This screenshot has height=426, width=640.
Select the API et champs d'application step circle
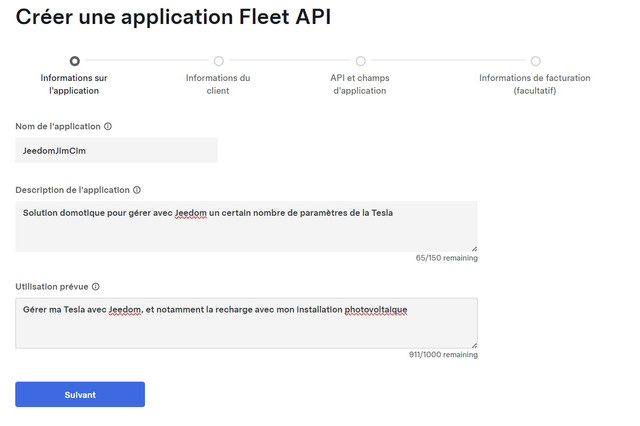tap(360, 61)
